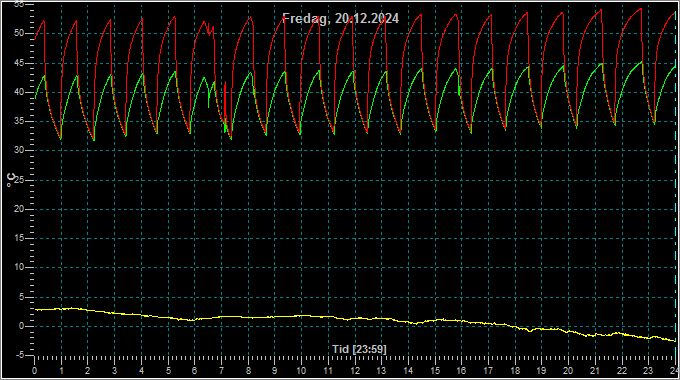Click the date title Fredag, 20.12.2024
Screen dimensions: 680x380
pyautogui.click(x=340, y=18)
